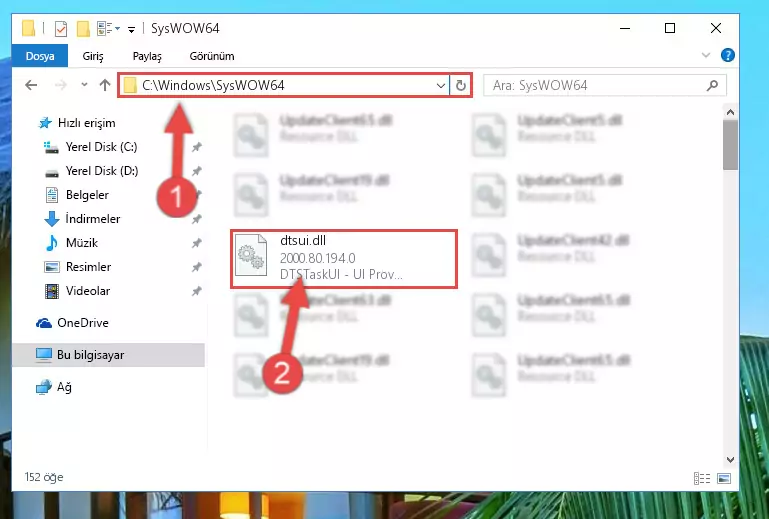The width and height of the screenshot is (769, 519).
Task: Click the folder icon in the title bar
Action: click(28, 28)
